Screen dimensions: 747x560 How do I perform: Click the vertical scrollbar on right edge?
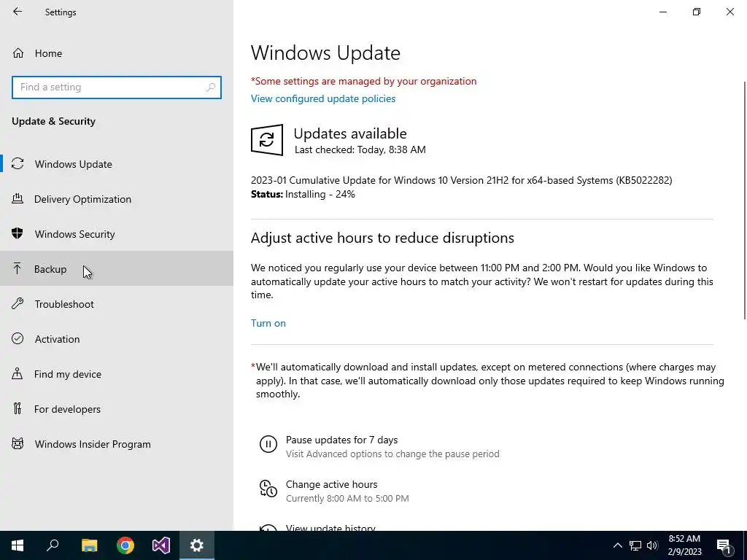coord(744,200)
